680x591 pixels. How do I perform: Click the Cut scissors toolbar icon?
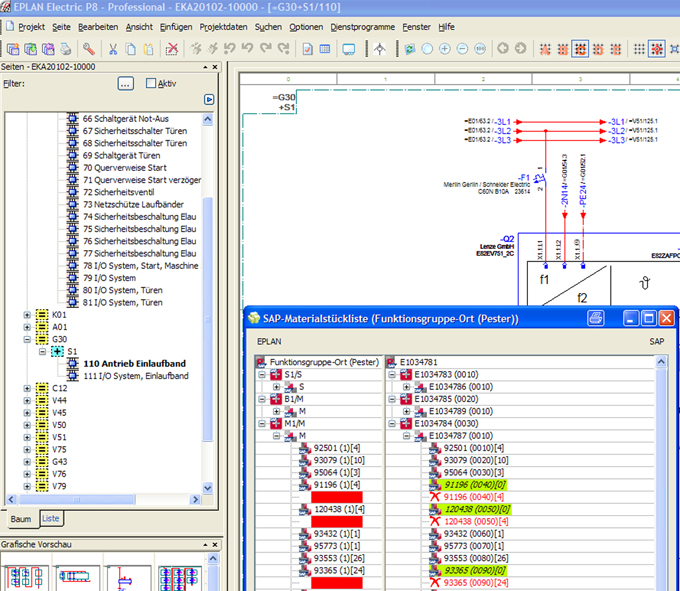(113, 48)
